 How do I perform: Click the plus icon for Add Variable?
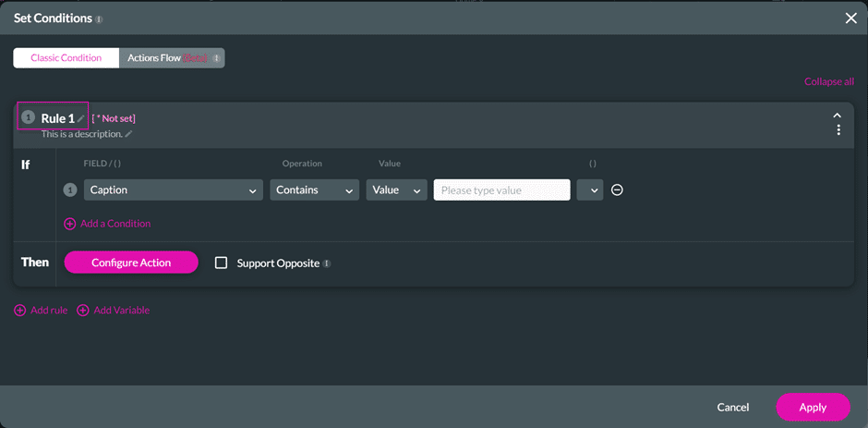tap(83, 311)
